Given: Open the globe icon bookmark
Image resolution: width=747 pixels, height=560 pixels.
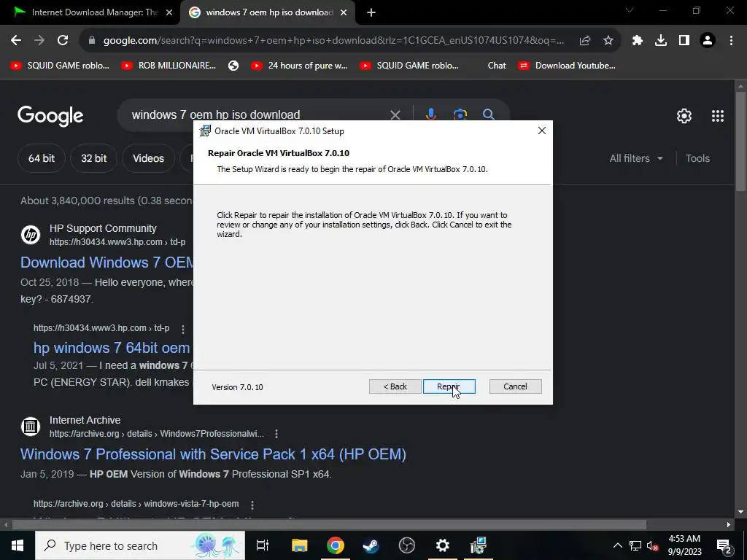Looking at the screenshot, I should 233,66.
